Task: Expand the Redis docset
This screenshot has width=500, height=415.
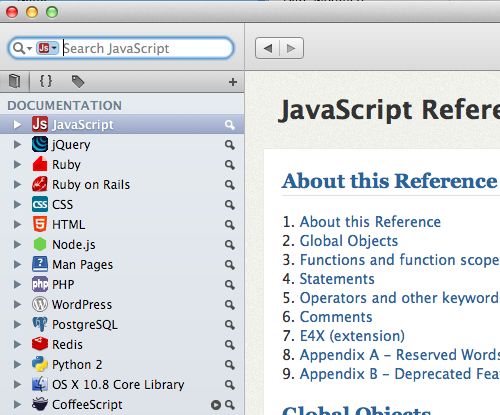Action: 17,345
